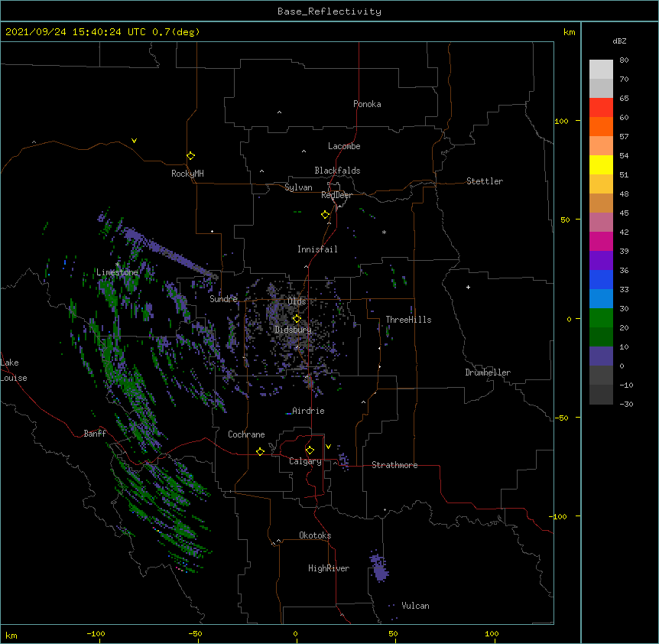The image size is (659, 644).
Task: Click the yellow diamond marker between Olds and Didsbury
Action: coord(297,318)
